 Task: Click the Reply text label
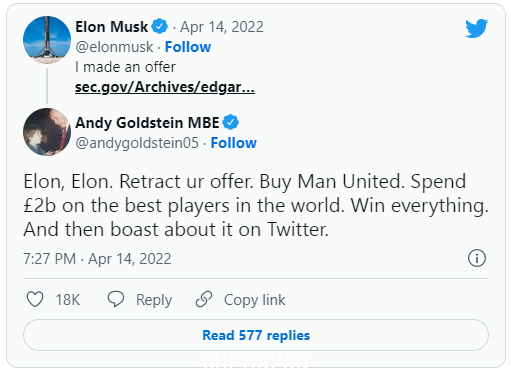pos(154,300)
